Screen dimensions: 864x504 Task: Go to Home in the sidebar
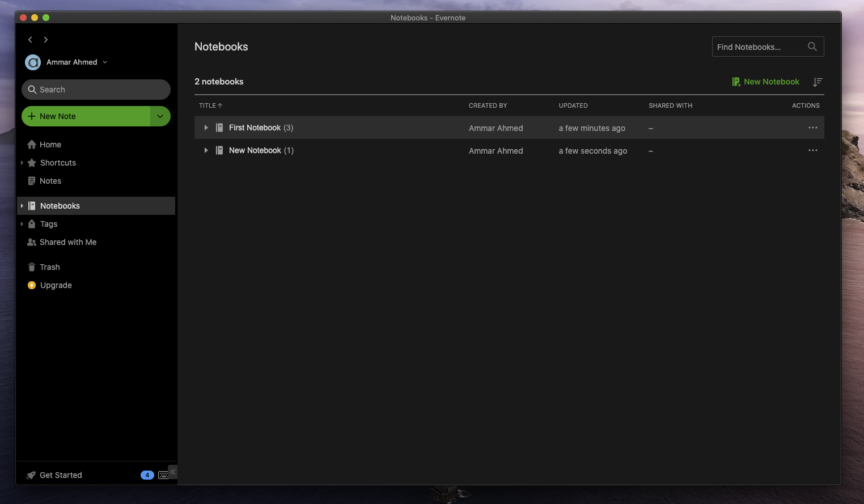pos(50,145)
